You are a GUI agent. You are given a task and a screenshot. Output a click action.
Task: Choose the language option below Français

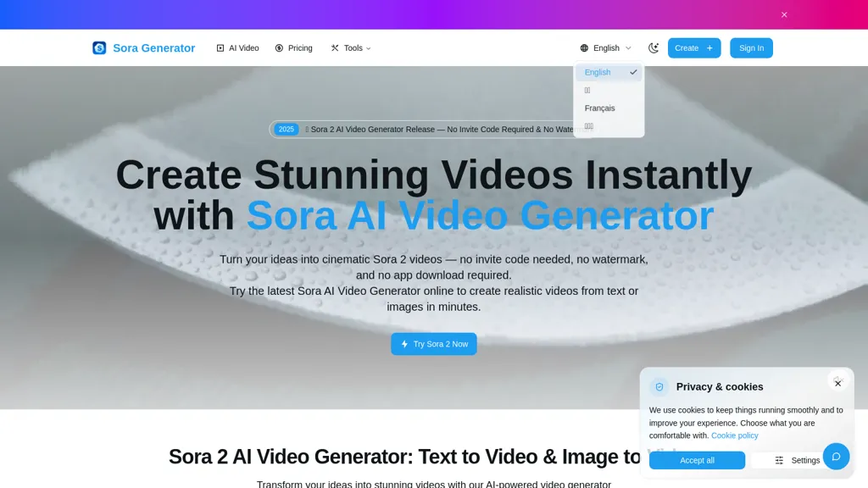(x=609, y=126)
